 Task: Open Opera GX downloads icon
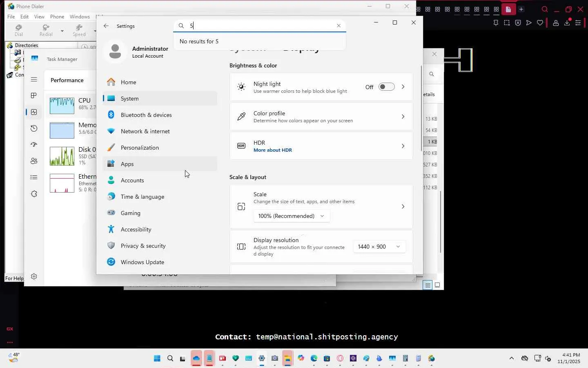click(x=567, y=23)
